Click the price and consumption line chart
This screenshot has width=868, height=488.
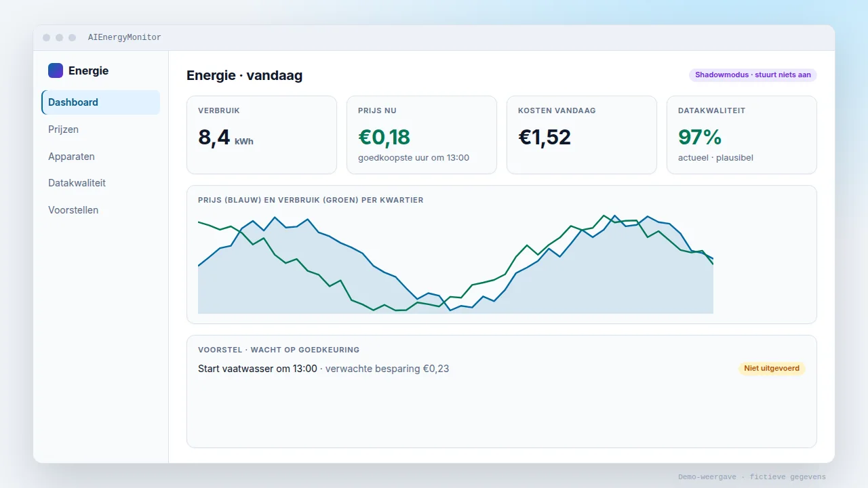tap(456, 264)
